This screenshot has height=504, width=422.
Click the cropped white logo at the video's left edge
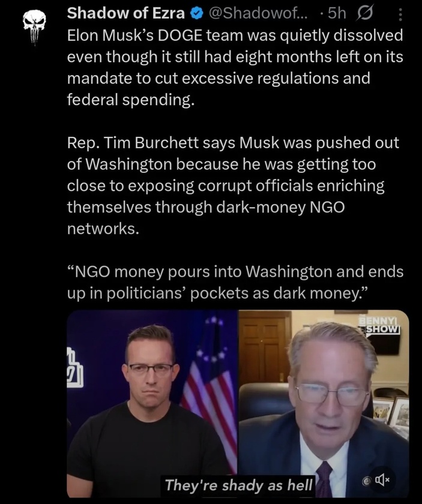coord(74,367)
